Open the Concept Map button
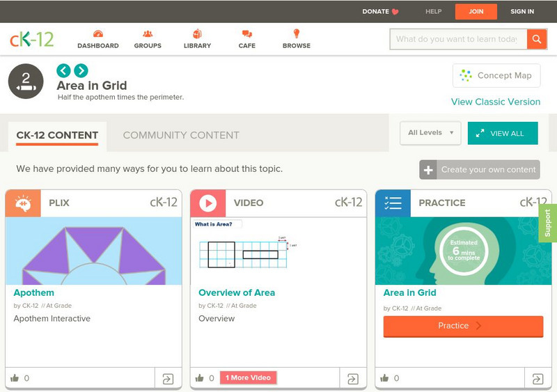Screen dimensions: 557x392 click(496, 75)
